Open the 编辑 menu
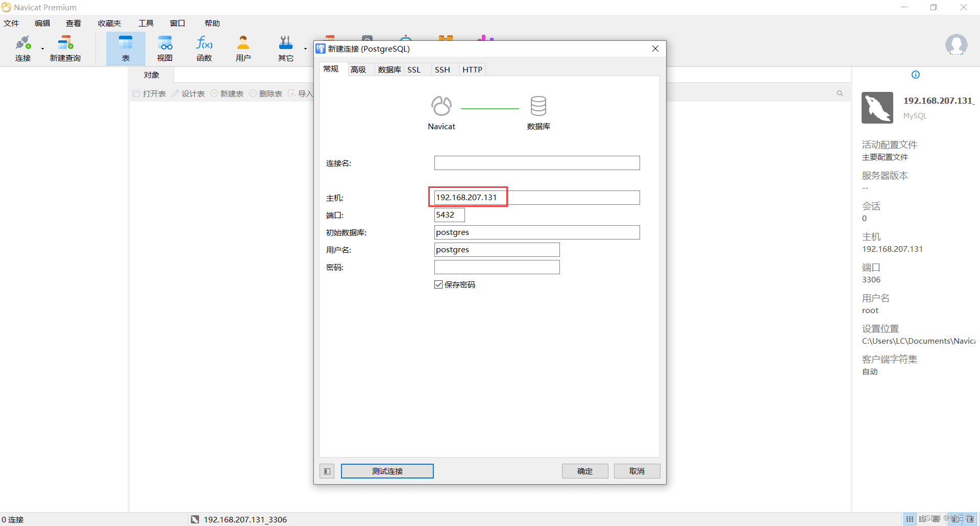 click(42, 23)
